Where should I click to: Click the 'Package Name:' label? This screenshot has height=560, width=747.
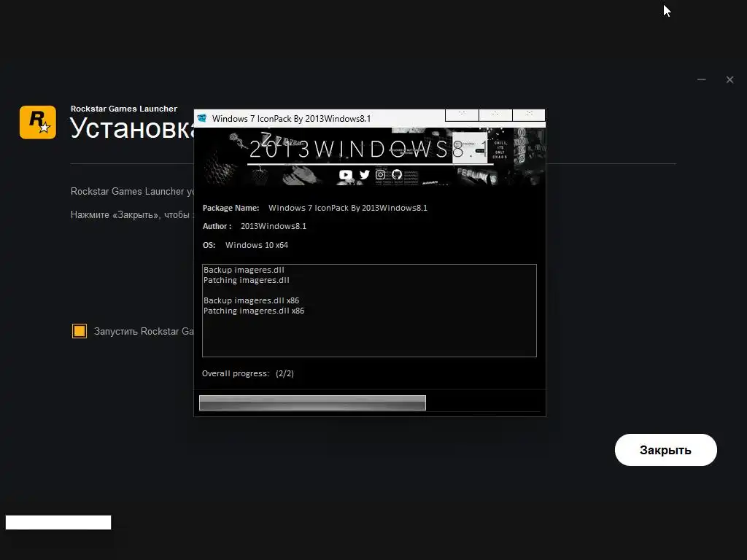click(x=231, y=208)
